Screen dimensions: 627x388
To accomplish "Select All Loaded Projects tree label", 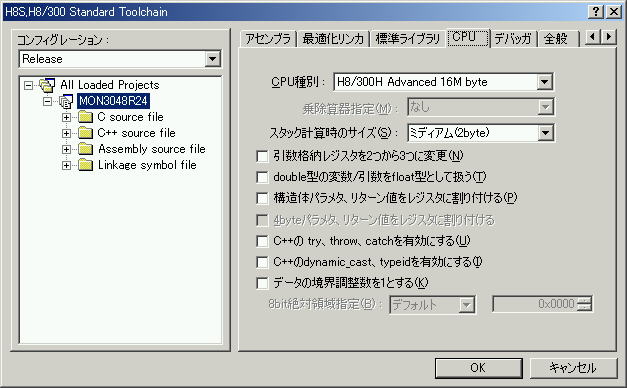I will pyautogui.click(x=110, y=85).
